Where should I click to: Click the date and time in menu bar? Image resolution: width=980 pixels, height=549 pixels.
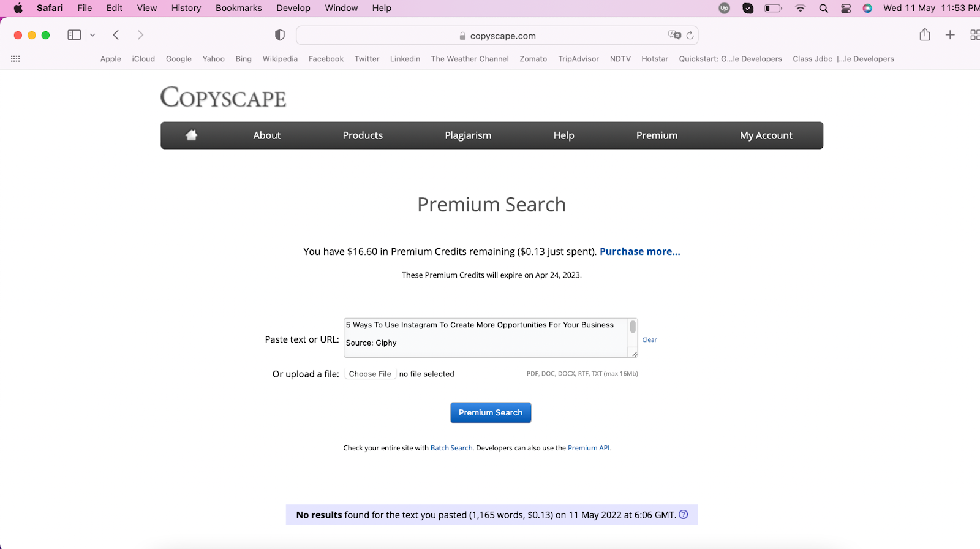932,8
